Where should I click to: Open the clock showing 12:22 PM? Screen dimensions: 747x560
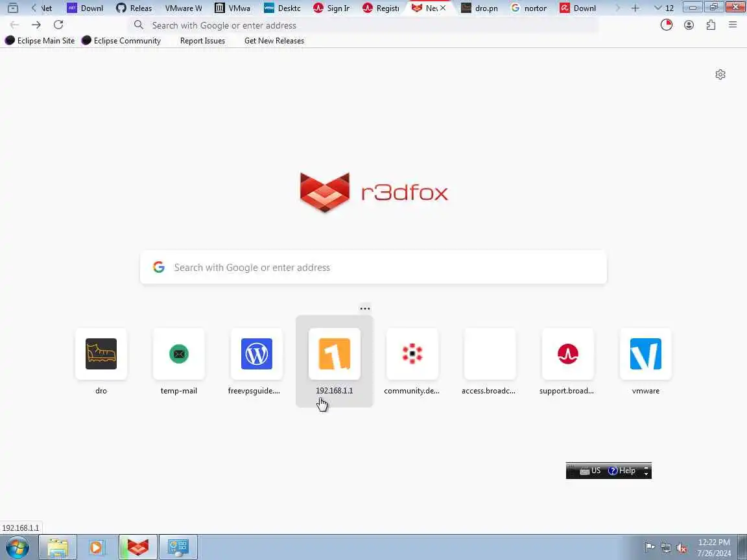[714, 548]
